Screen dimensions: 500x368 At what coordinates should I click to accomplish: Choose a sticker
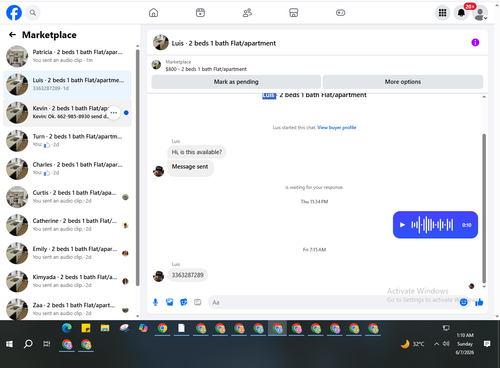point(184,302)
